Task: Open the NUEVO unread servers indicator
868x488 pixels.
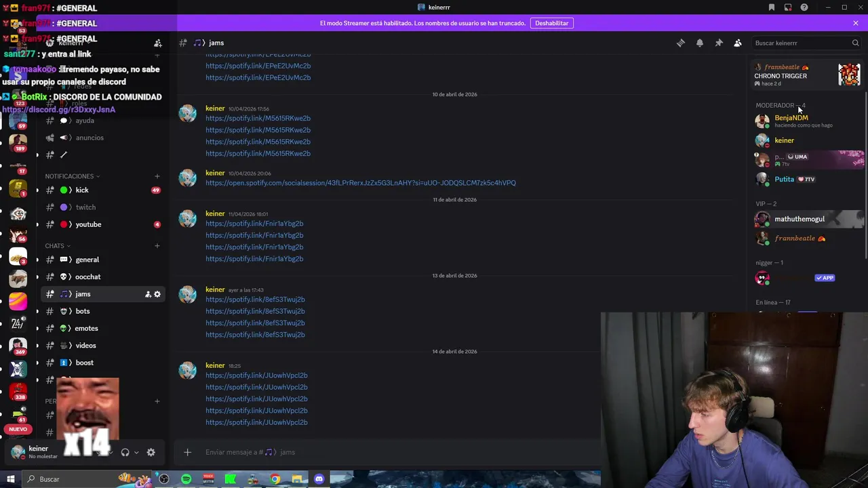Action: click(18, 429)
